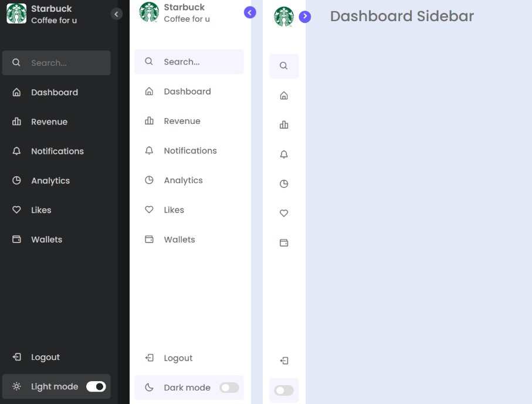Screen dimensions: 532x404
Task: Click Logout in the dark sidebar
Action: (45, 357)
